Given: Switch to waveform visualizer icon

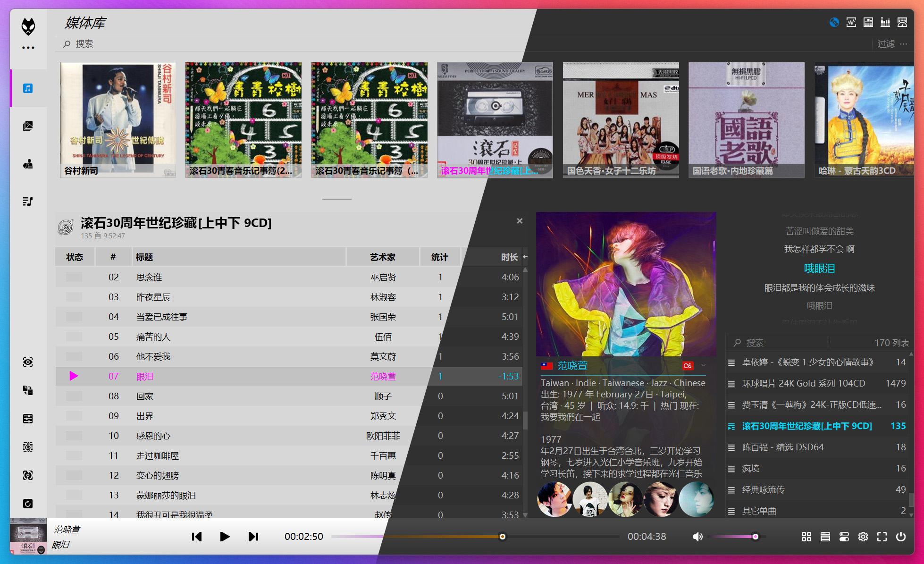Looking at the screenshot, I should 851,22.
